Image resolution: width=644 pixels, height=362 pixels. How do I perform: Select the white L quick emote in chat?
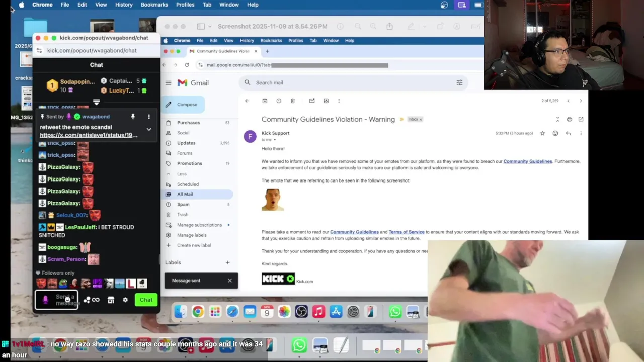tap(131, 284)
